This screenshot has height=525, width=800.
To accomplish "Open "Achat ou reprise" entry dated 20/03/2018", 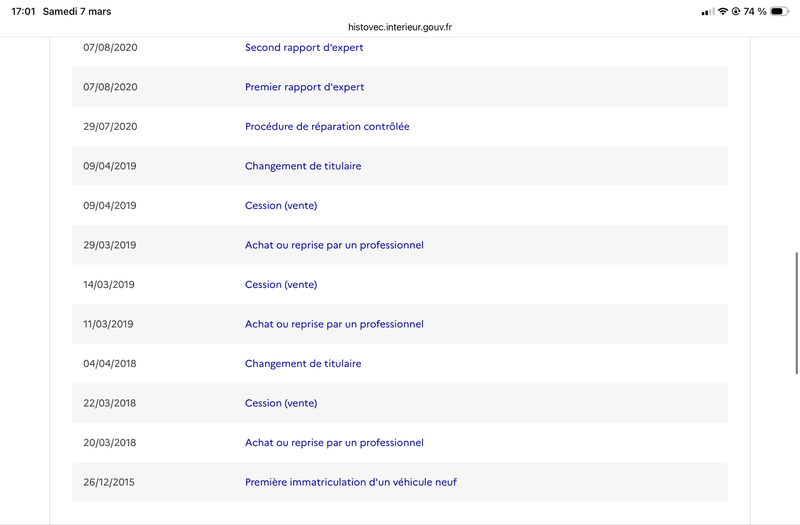I will tap(334, 443).
